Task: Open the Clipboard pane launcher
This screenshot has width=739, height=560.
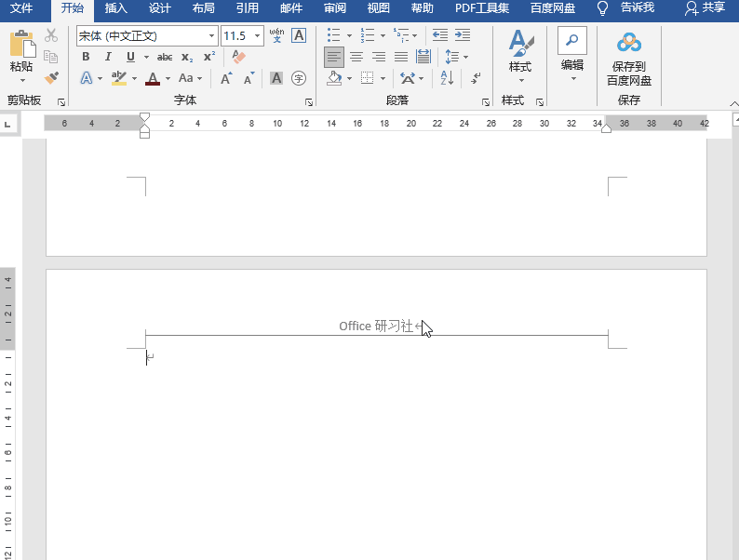Action: click(x=61, y=101)
